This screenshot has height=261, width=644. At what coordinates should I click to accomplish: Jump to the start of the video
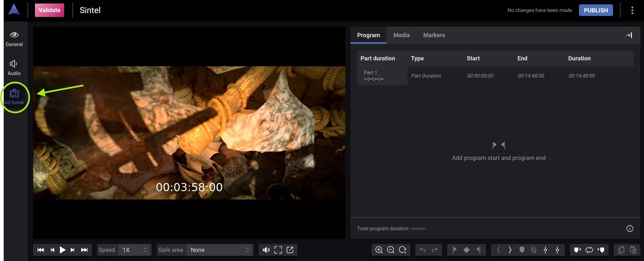tap(41, 250)
